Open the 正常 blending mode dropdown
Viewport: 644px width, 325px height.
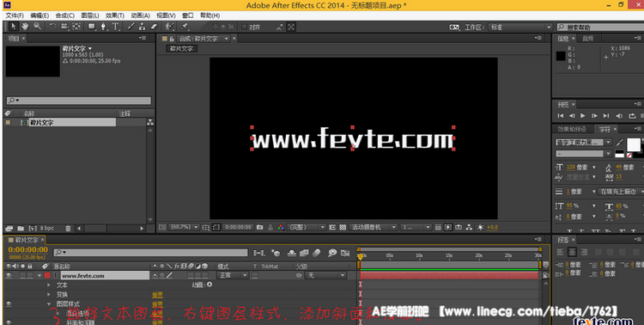coord(233,275)
